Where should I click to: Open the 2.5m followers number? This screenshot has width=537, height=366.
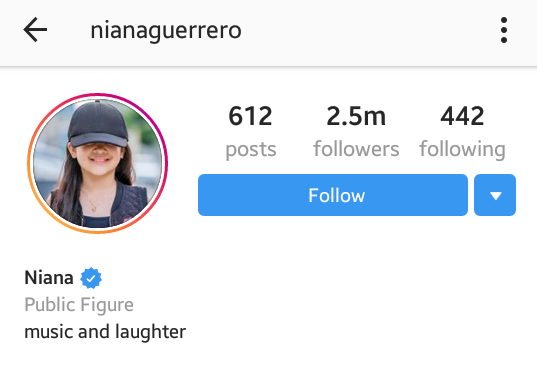click(356, 116)
